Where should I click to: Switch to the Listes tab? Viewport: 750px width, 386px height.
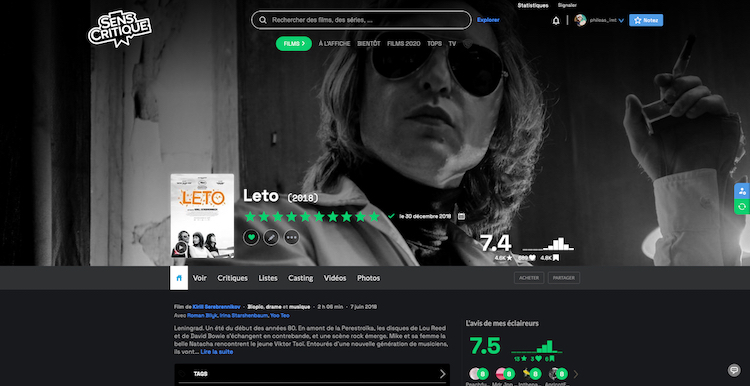pos(268,278)
